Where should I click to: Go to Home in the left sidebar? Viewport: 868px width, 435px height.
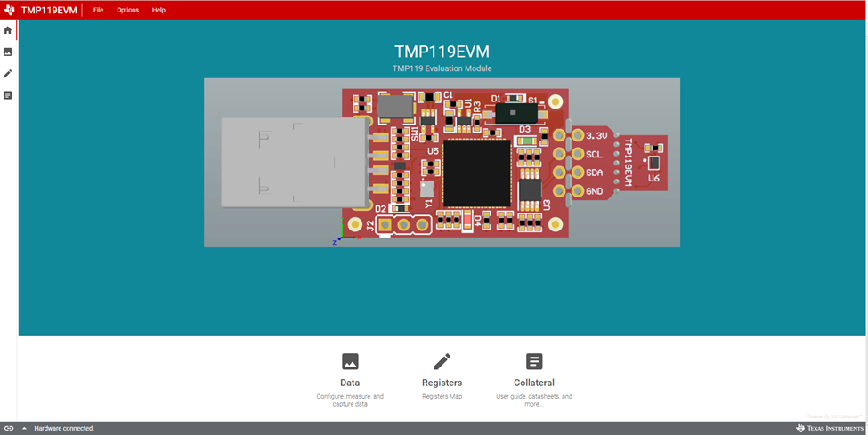pos(8,30)
